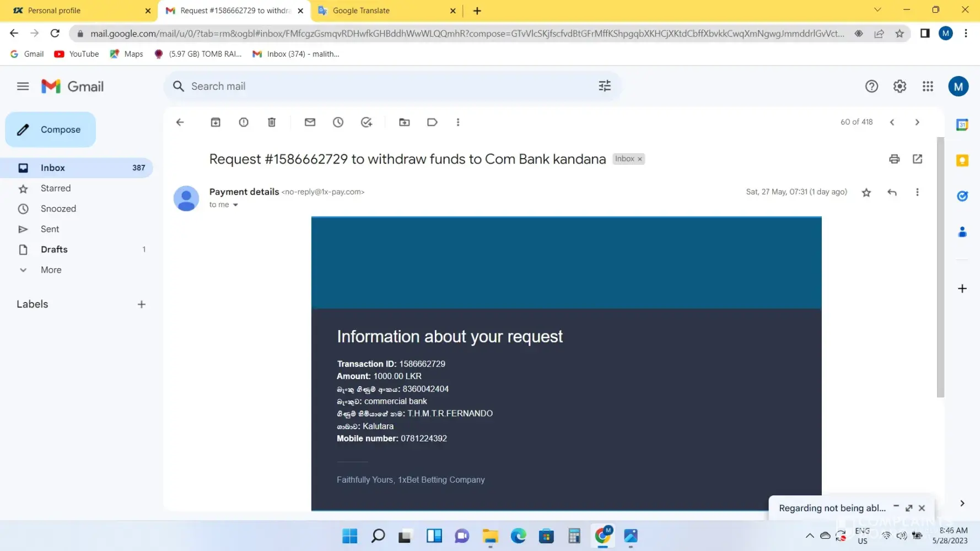
Task: Toggle the main menu hamburger button
Action: tap(23, 87)
